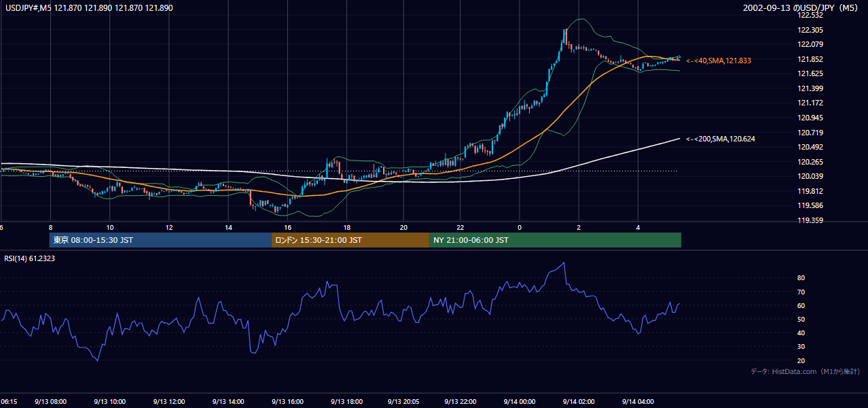
Task: Click the 12 o'clock hour axis label
Action: pos(168,227)
